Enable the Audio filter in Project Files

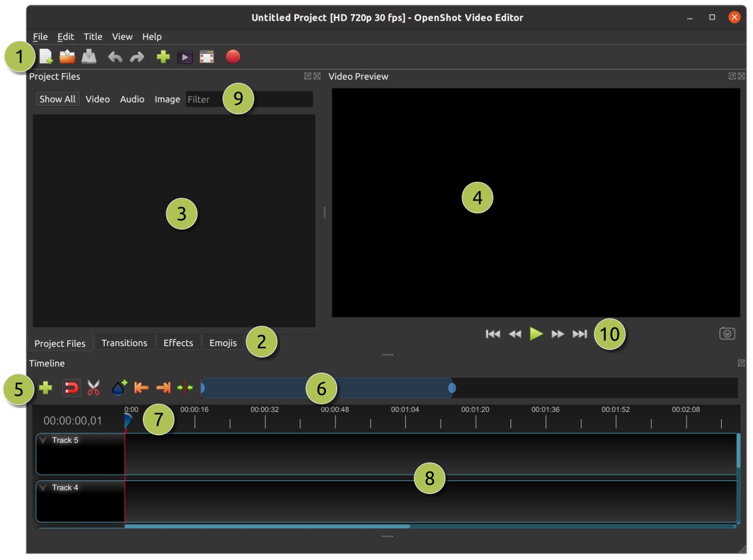132,98
